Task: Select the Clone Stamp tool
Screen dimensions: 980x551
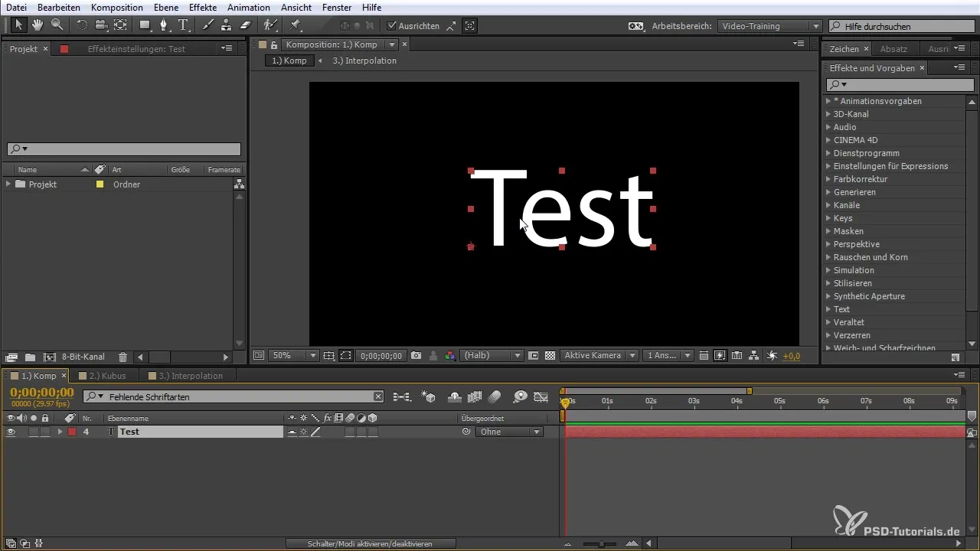Action: tap(226, 25)
